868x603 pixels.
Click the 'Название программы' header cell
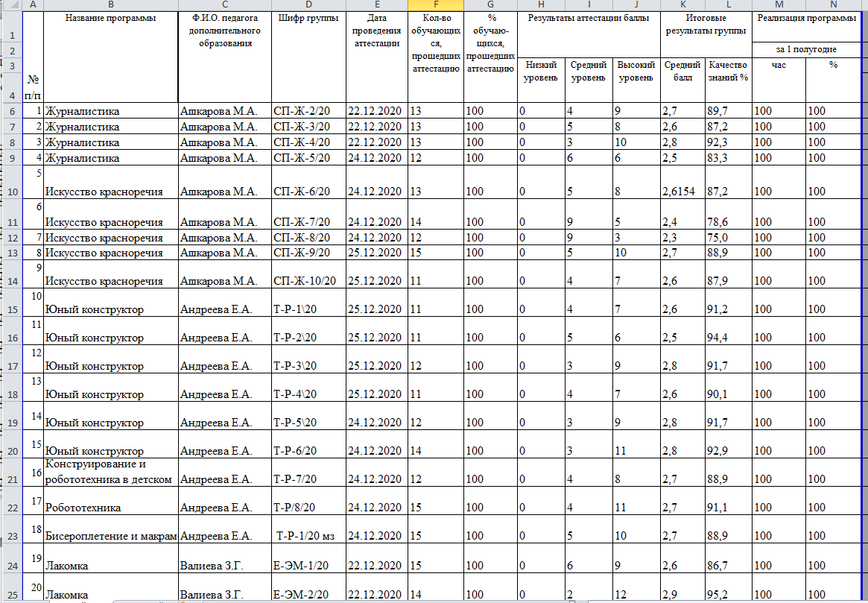[111, 57]
